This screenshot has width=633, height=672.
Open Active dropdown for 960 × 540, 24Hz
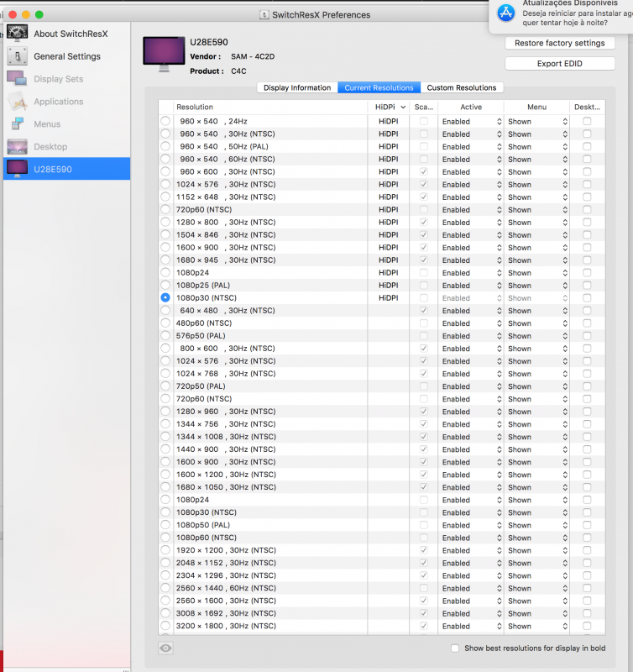(x=471, y=121)
